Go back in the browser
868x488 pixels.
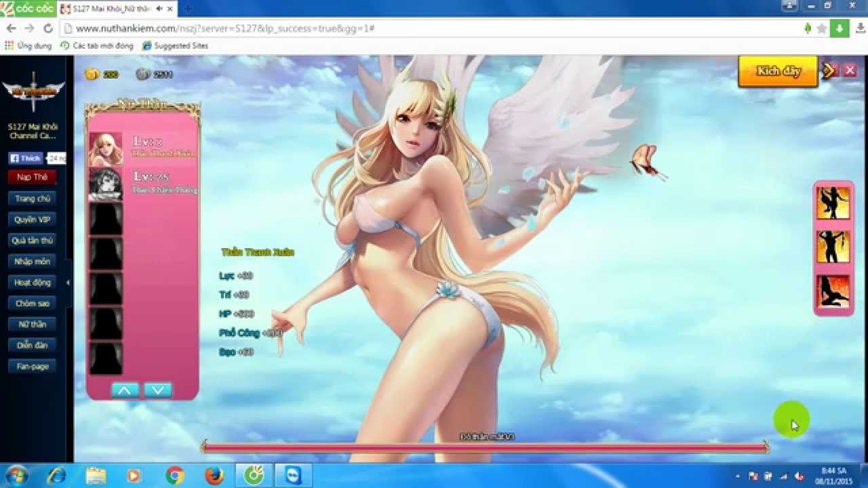(12, 28)
